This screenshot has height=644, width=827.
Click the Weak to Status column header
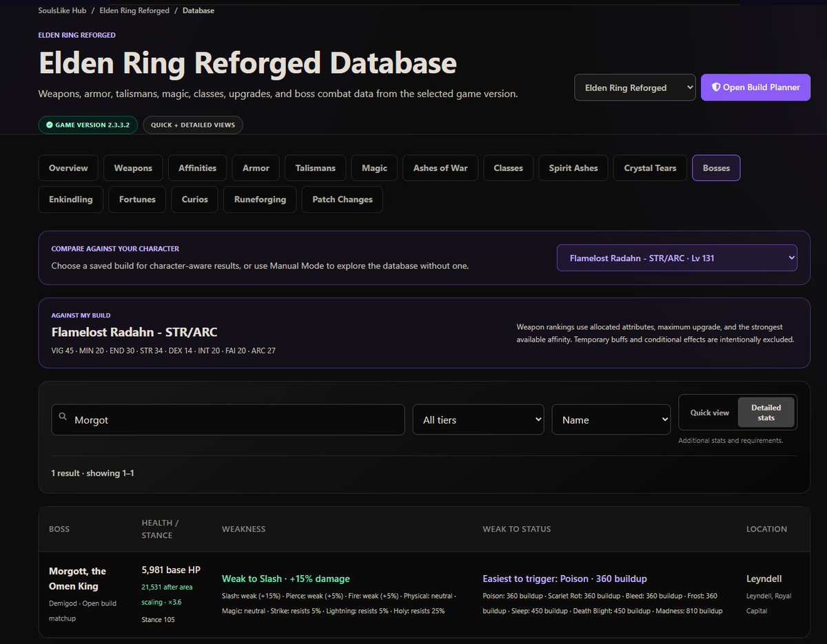coord(517,529)
